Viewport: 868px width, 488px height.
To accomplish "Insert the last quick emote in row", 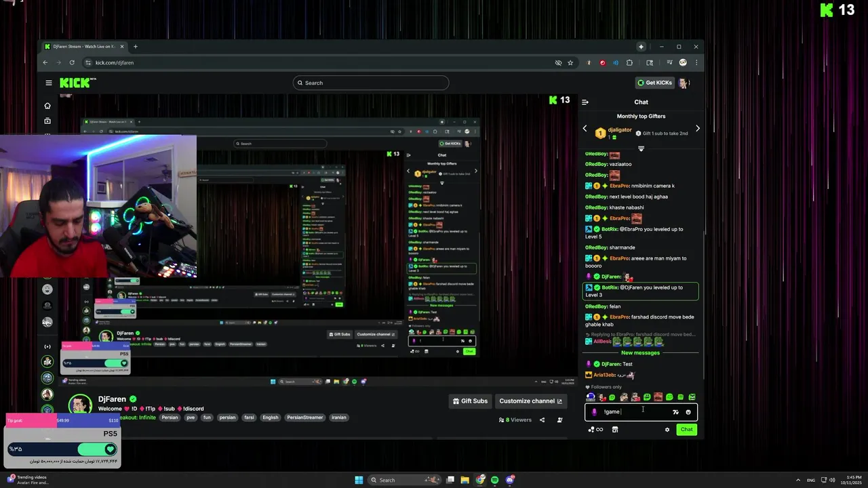I will coord(692,397).
